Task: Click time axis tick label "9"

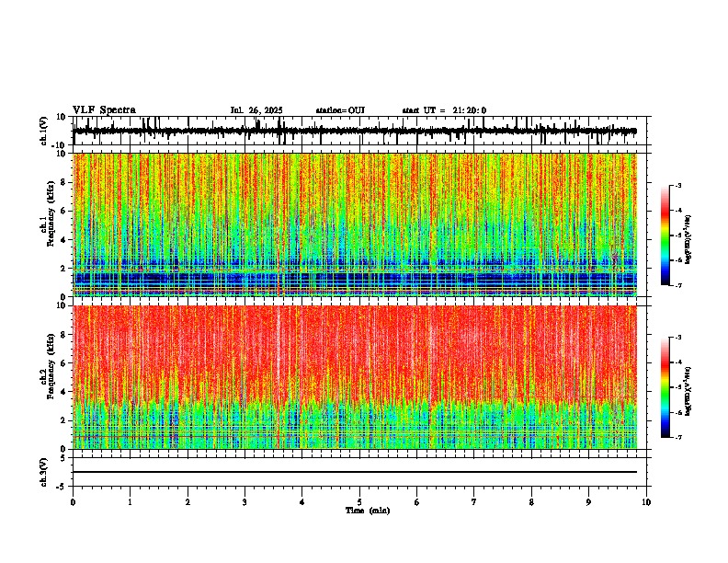Action: 588,502
